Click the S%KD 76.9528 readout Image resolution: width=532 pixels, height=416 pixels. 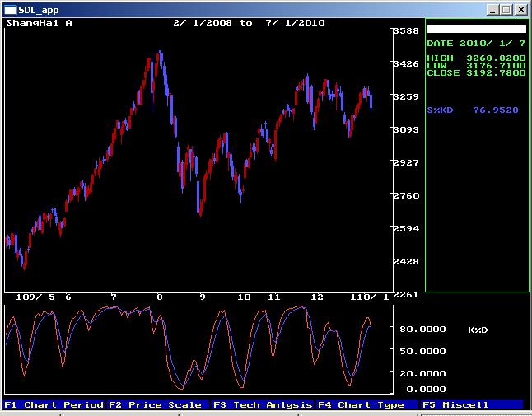coord(473,110)
